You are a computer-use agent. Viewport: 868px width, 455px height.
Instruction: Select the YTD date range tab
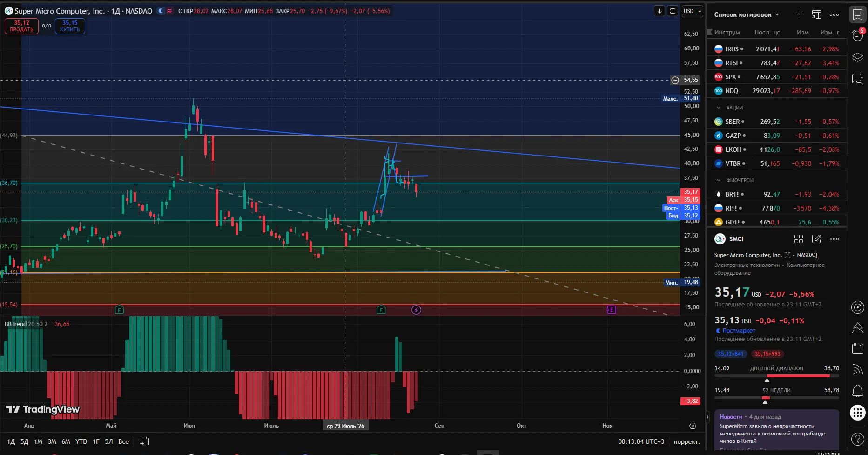point(81,441)
